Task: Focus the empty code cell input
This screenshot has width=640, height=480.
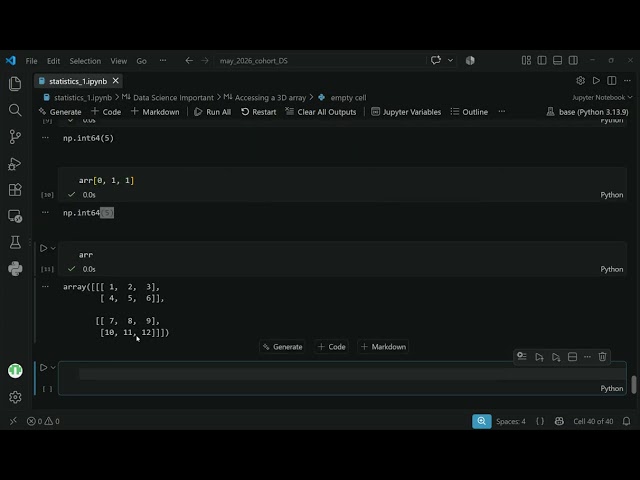Action: [352, 374]
